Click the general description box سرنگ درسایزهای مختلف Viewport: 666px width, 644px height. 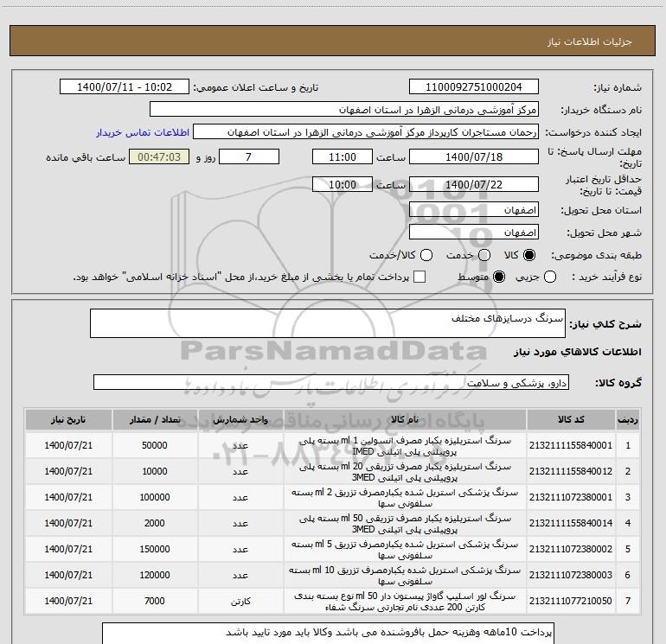[328, 323]
